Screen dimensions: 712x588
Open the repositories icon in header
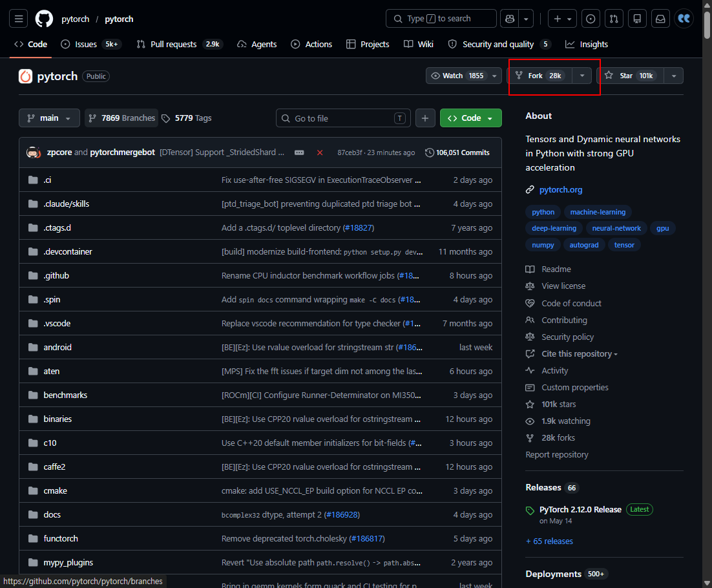click(x=637, y=19)
